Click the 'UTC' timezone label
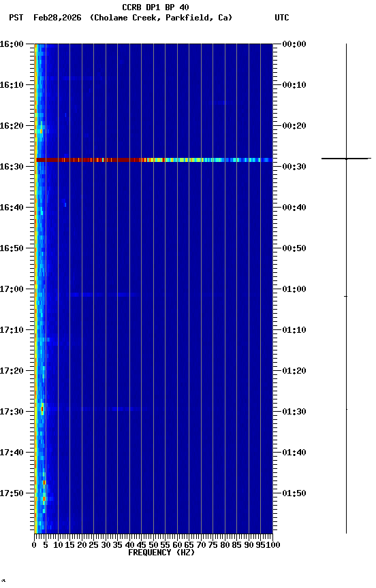 282,18
